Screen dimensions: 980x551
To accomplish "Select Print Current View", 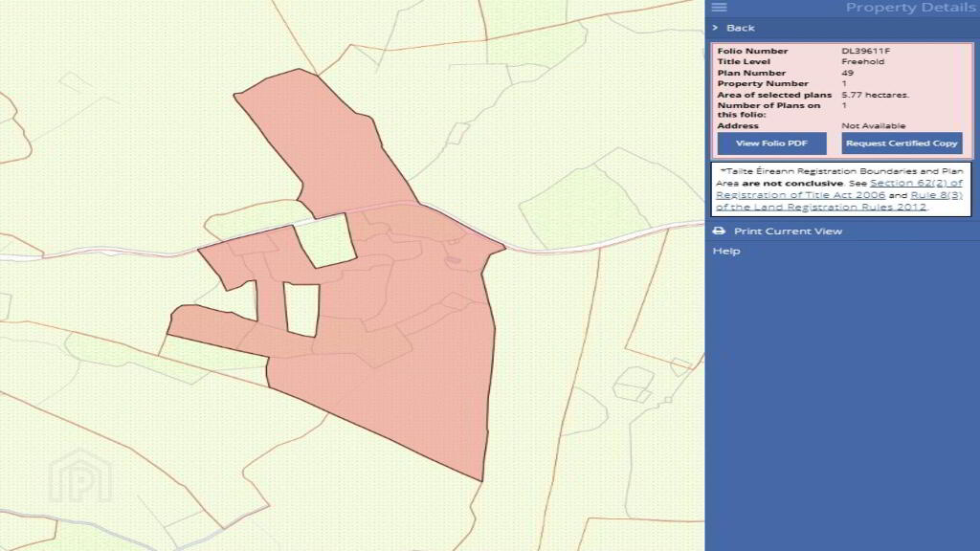I will [789, 231].
